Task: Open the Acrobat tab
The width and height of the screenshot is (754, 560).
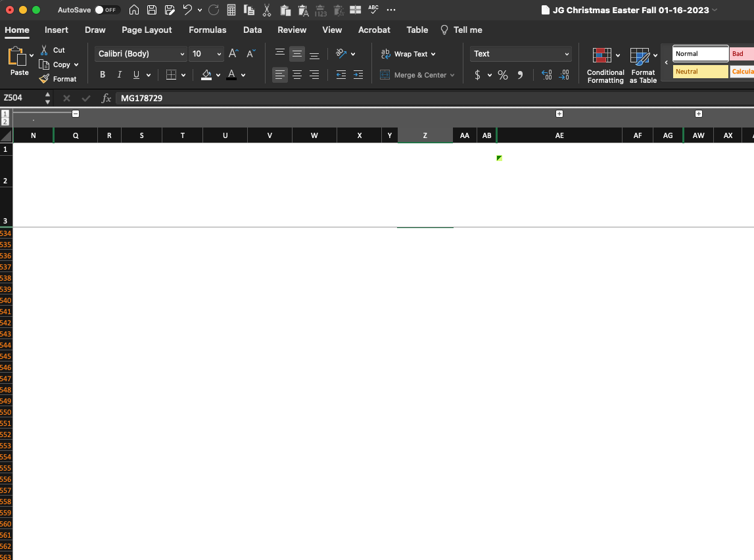Action: (x=374, y=30)
